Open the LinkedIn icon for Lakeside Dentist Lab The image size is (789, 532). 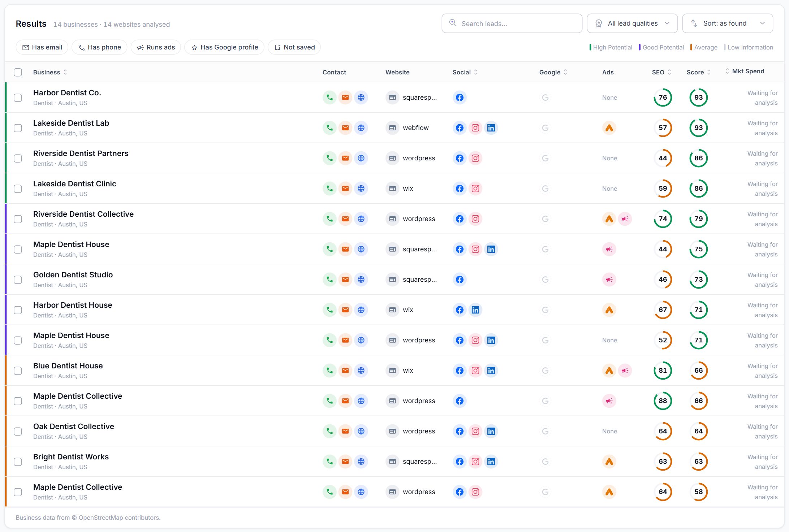491,128
